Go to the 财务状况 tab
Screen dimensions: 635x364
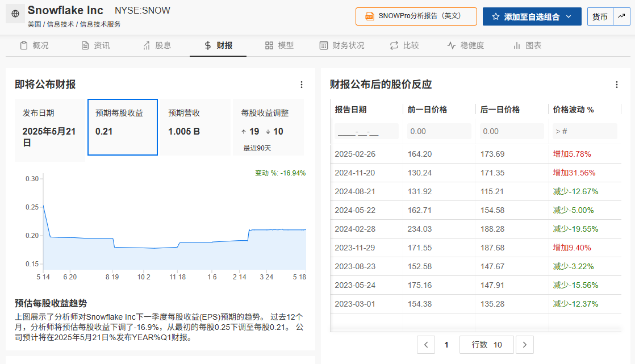point(342,45)
